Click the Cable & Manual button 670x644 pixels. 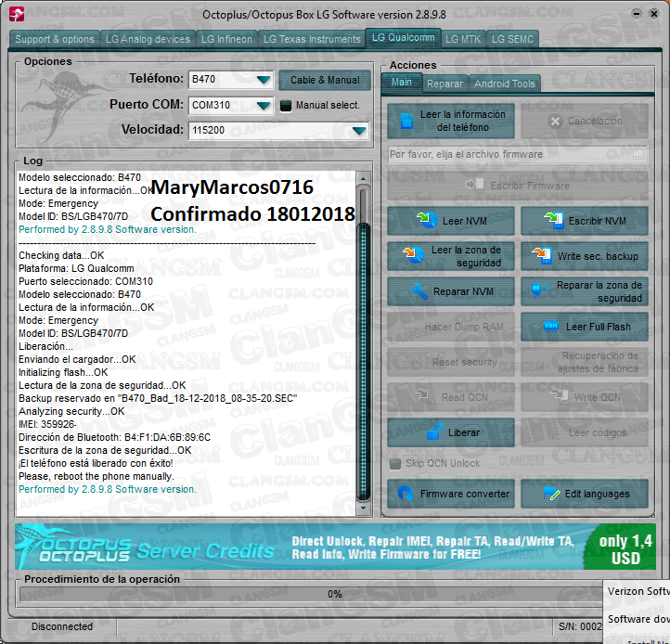tap(325, 80)
